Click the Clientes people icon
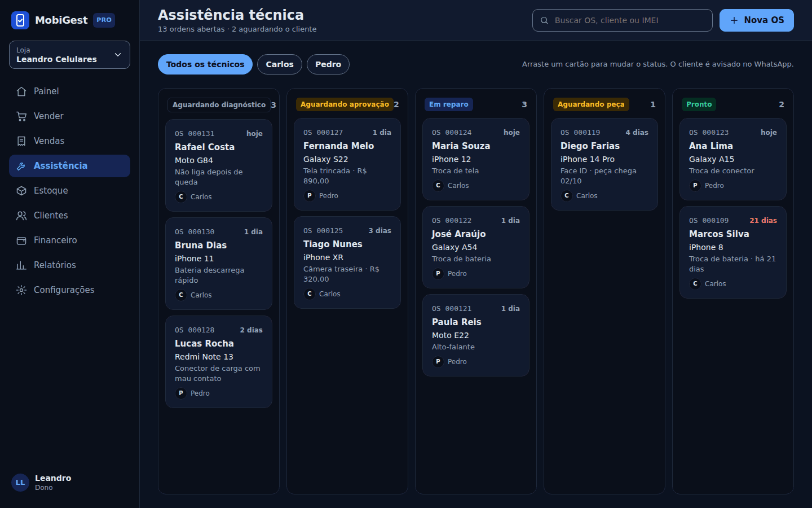The image size is (812, 508). coord(21,216)
